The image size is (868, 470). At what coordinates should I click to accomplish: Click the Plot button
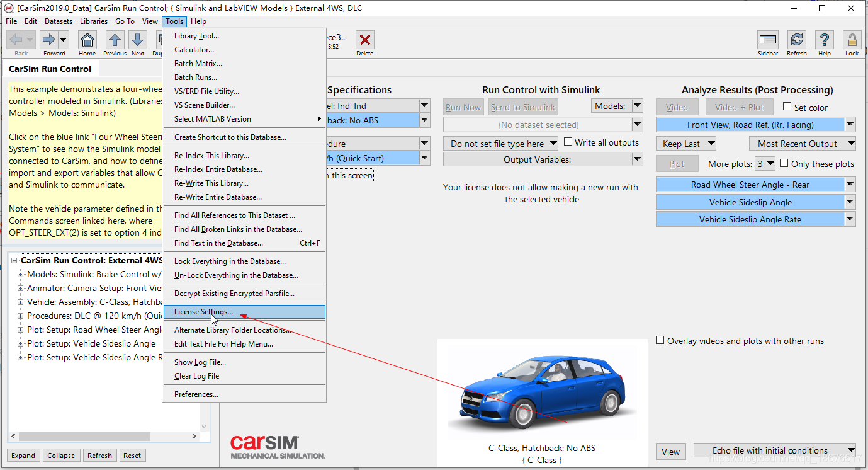click(x=677, y=164)
